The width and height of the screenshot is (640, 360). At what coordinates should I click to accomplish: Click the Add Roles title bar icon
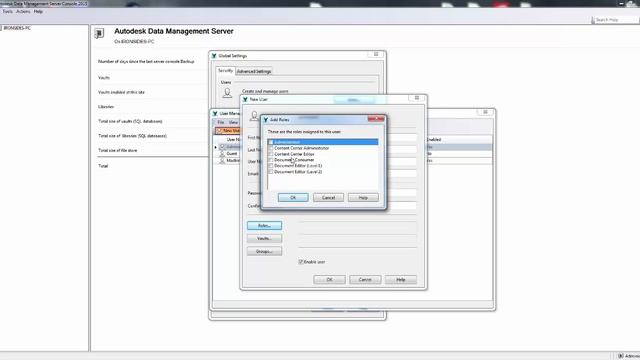click(x=266, y=120)
